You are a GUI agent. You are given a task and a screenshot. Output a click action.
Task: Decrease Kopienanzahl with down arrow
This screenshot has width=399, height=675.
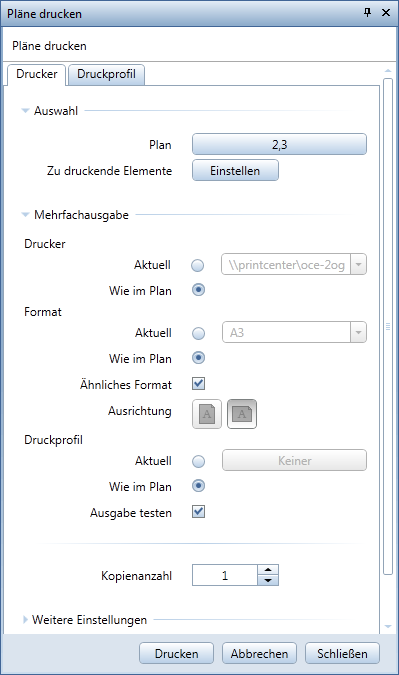pyautogui.click(x=268, y=580)
